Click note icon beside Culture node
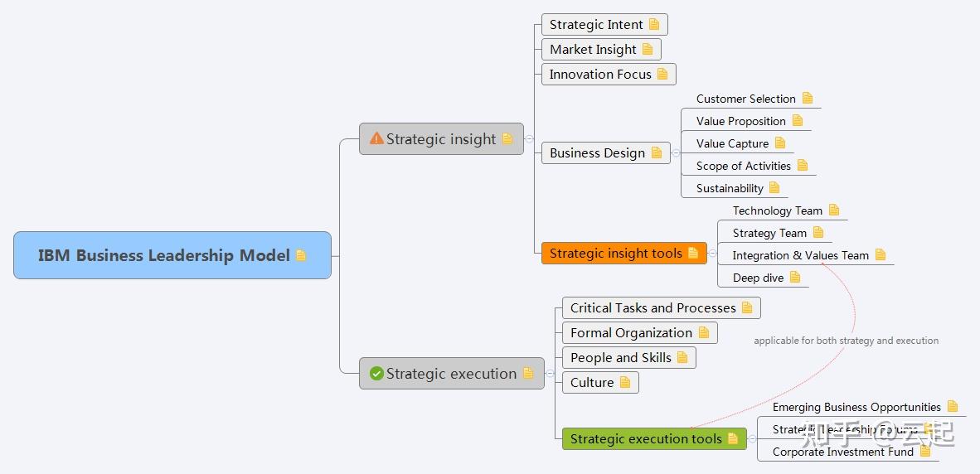This screenshot has width=980, height=474. 625,382
